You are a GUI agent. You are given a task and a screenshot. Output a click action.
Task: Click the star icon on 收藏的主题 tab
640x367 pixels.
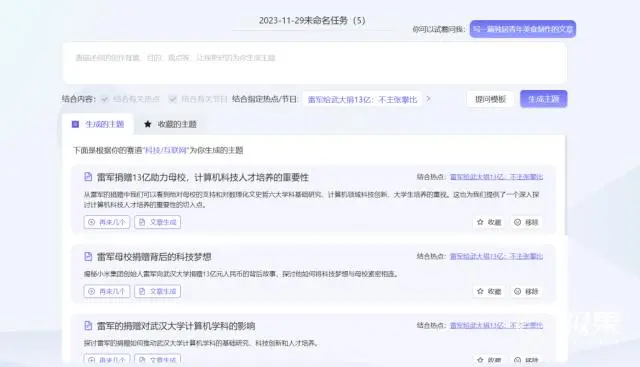(x=148, y=124)
